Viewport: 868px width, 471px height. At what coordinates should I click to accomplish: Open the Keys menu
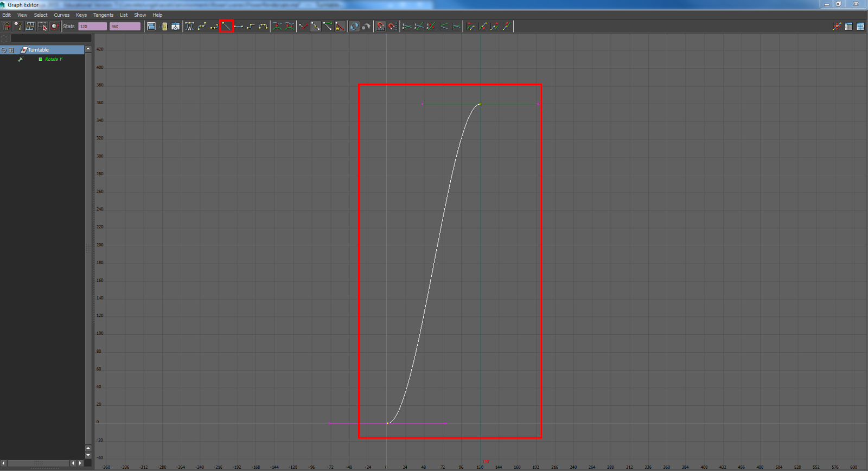pos(81,15)
